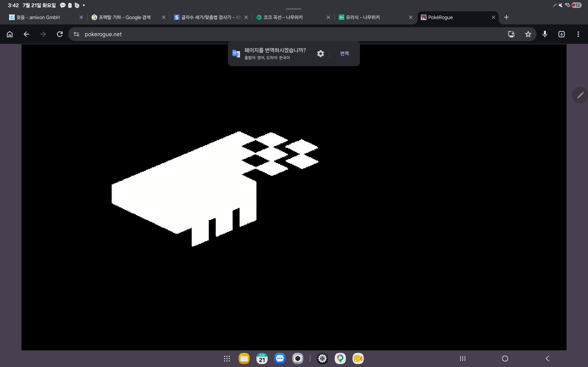
Task: Open the tab switcher showing 6
Action: 562,34
